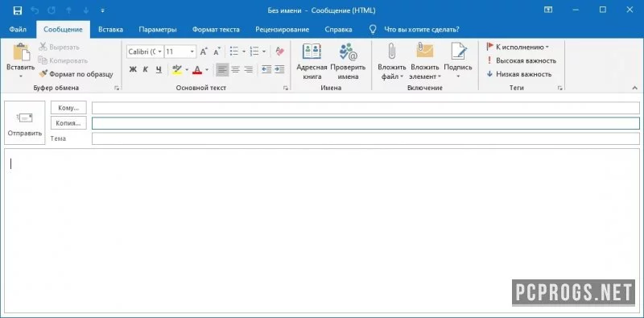Click Формат по образцу format painter

click(76, 74)
